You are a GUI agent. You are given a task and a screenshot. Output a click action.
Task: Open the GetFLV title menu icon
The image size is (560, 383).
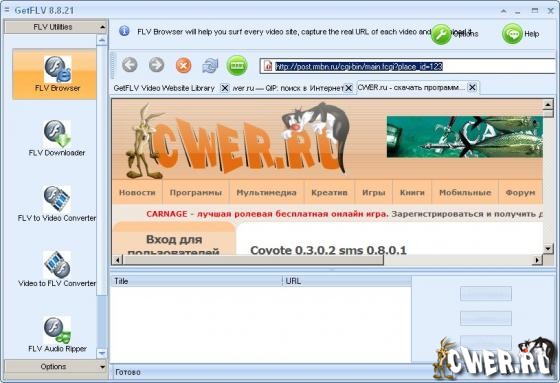7,10
